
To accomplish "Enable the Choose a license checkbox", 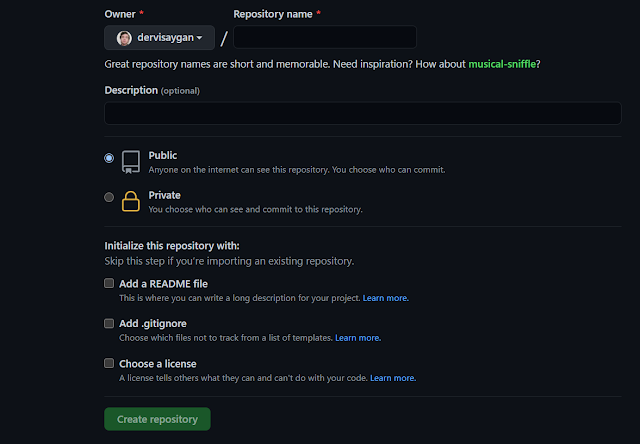I will 109,363.
